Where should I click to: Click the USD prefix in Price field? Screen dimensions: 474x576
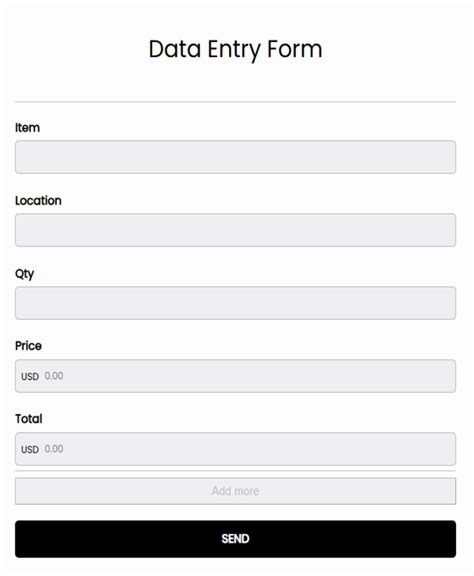30,377
